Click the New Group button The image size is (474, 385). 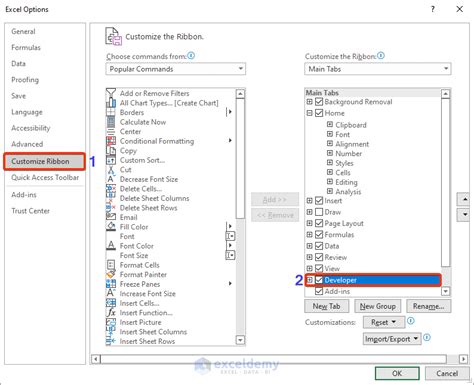(378, 306)
